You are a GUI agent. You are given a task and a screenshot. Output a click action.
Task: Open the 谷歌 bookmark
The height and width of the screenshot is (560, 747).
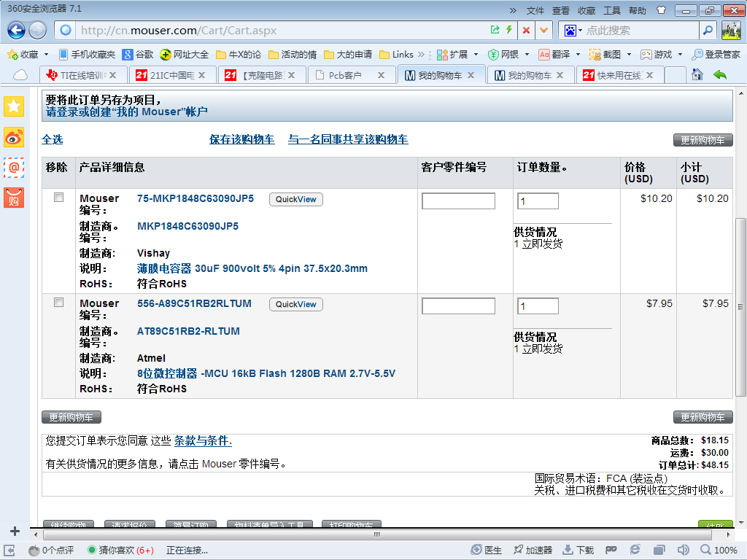137,54
